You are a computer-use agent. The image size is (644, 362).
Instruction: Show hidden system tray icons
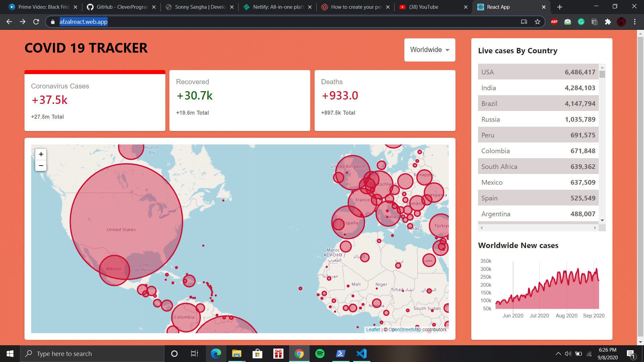point(558,354)
